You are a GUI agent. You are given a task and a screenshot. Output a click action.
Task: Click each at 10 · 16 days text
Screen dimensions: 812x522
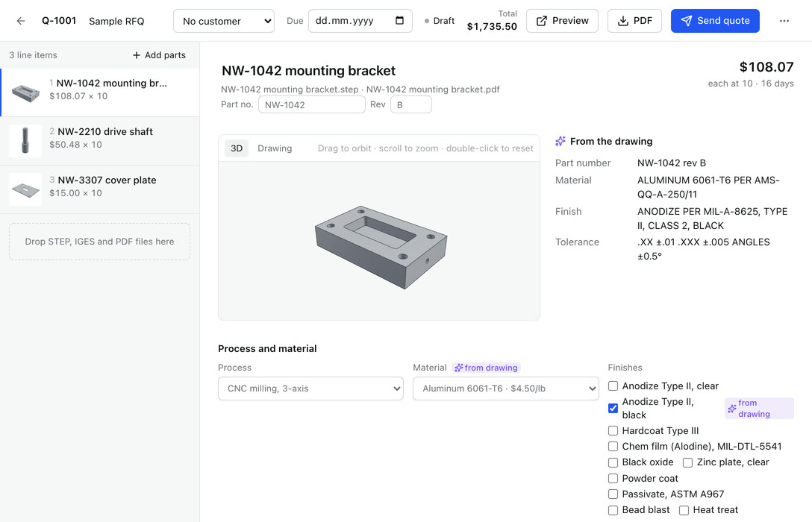[751, 84]
